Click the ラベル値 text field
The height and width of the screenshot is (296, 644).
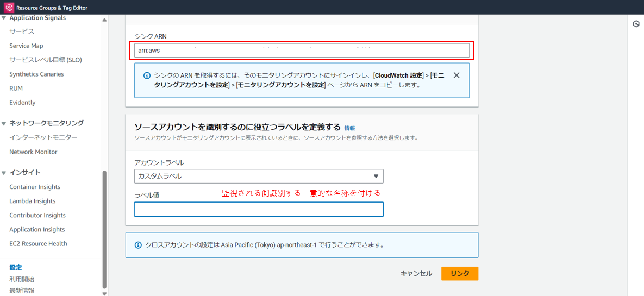click(x=258, y=209)
